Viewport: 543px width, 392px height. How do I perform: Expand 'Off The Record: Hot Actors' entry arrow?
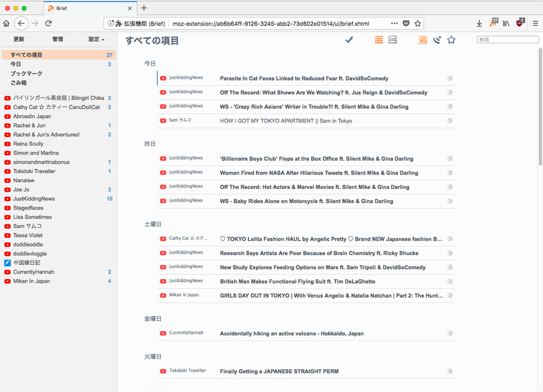pyautogui.click(x=450, y=187)
